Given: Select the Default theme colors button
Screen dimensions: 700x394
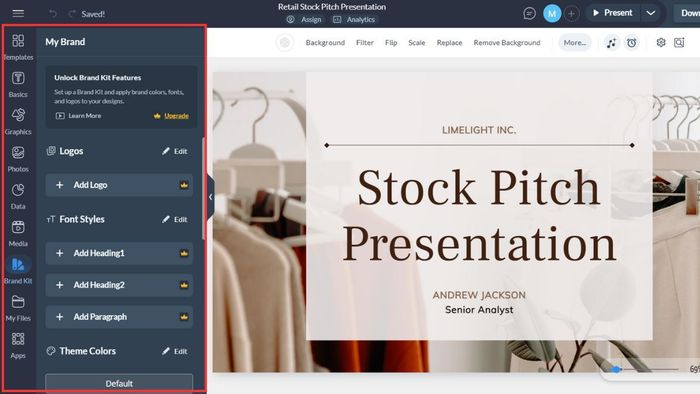Looking at the screenshot, I should point(119,383).
